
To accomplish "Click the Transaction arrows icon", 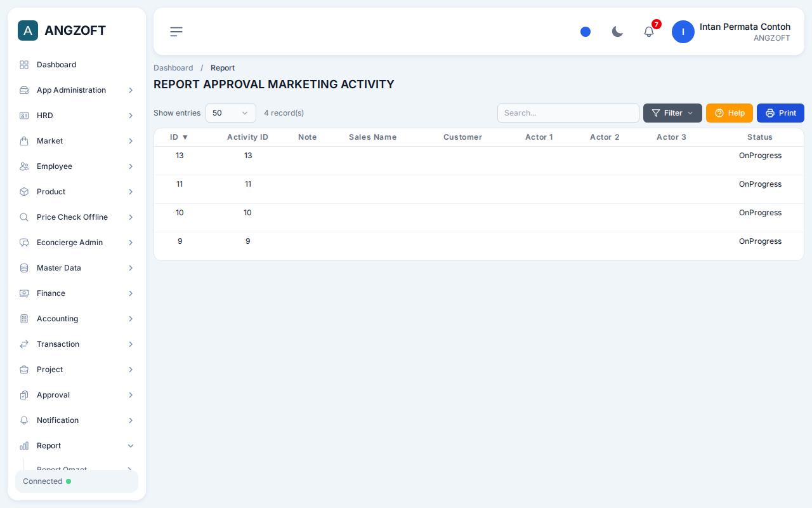I will [x=24, y=344].
